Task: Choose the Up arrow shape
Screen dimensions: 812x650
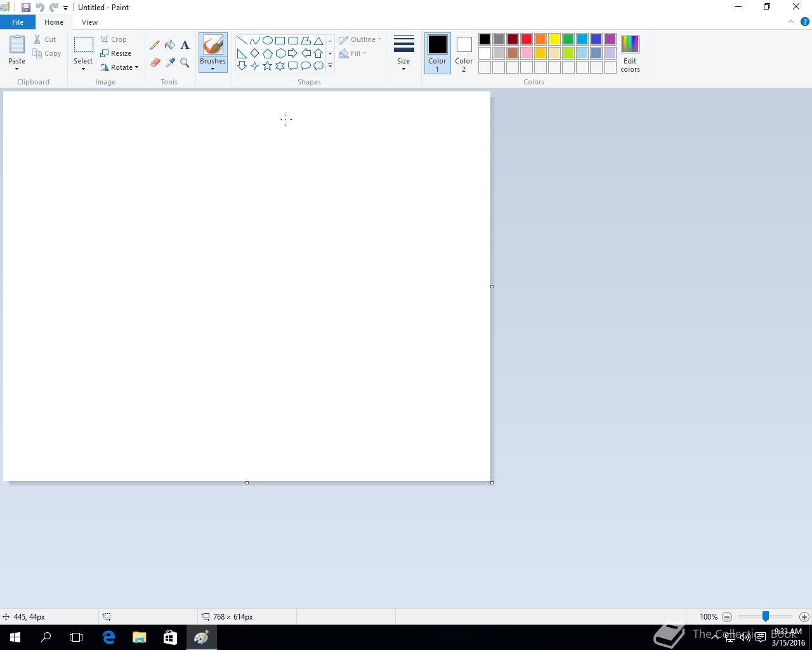Action: pyautogui.click(x=318, y=53)
